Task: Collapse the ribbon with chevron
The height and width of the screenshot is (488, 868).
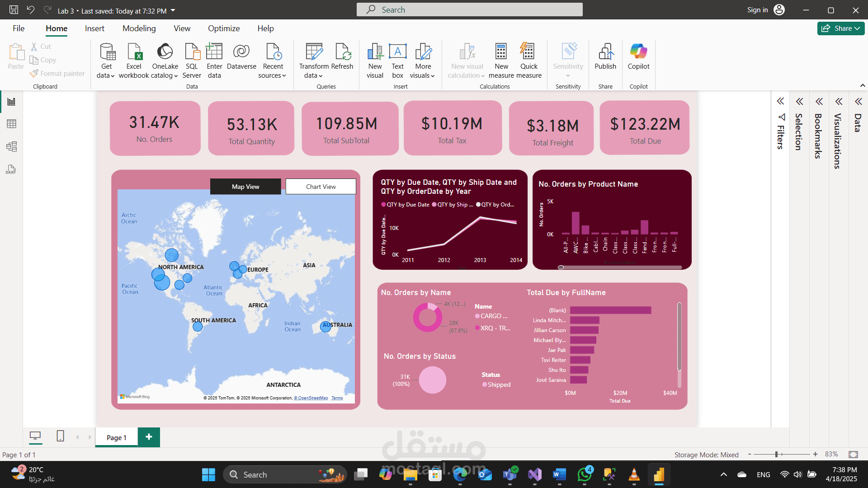Action: (x=862, y=85)
